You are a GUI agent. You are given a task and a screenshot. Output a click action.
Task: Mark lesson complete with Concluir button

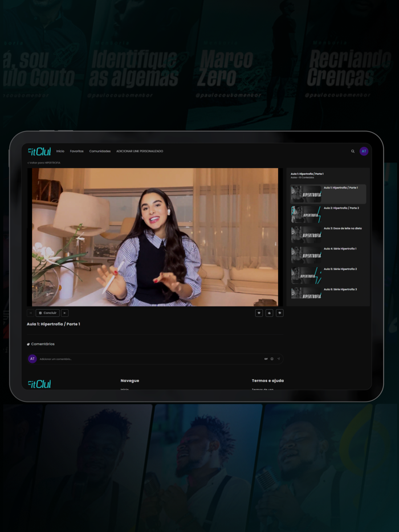coord(47,313)
